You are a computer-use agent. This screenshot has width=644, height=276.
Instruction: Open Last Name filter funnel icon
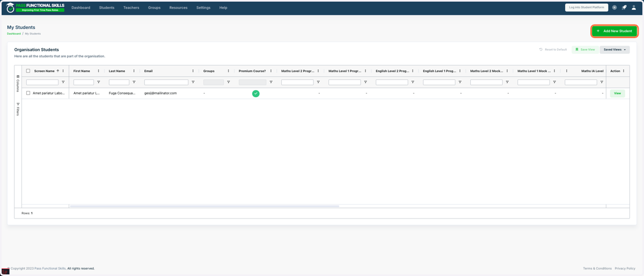tap(134, 82)
